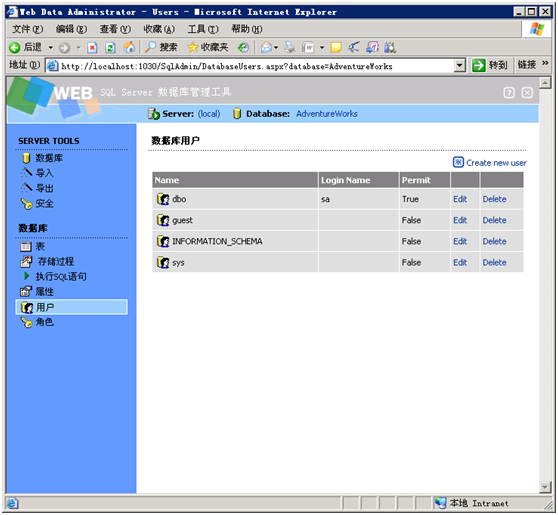Click the 'True' permit value for dbo

click(410, 199)
